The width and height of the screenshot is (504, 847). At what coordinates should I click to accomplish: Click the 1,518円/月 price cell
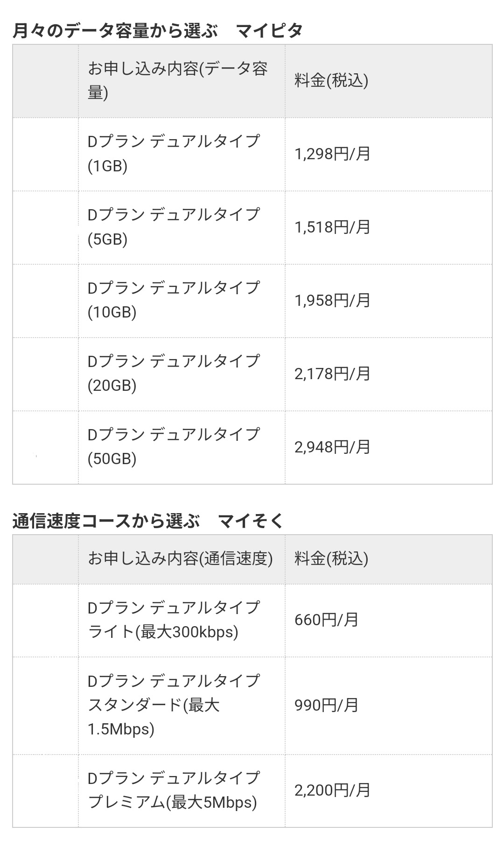click(x=332, y=227)
